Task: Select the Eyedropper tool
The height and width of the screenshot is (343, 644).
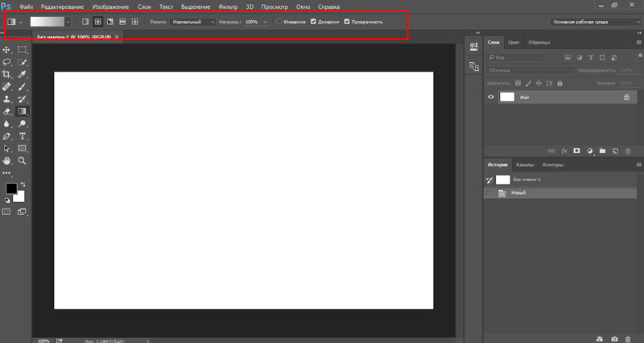Action: 22,74
